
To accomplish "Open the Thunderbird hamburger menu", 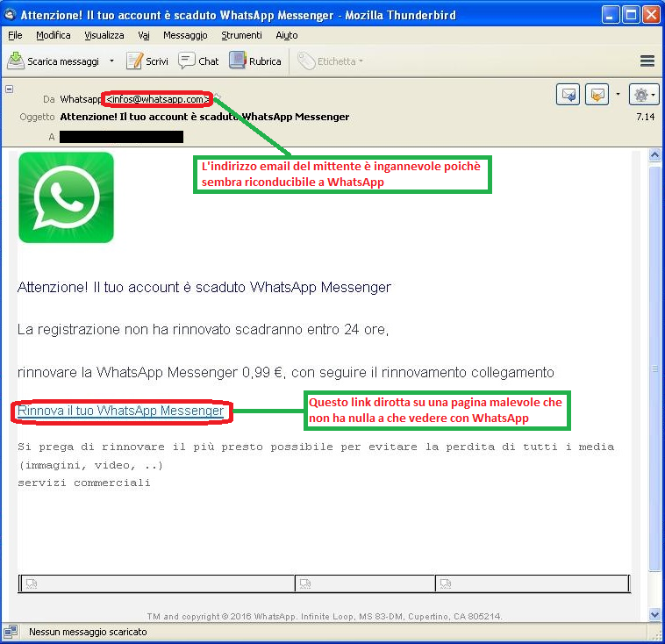I will [x=647, y=61].
